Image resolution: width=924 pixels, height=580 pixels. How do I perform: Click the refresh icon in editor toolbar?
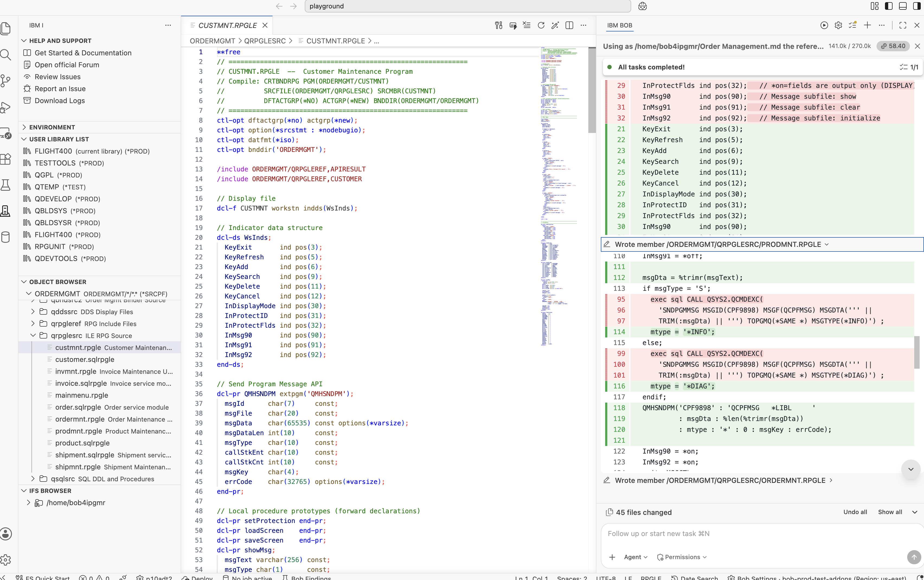point(541,25)
